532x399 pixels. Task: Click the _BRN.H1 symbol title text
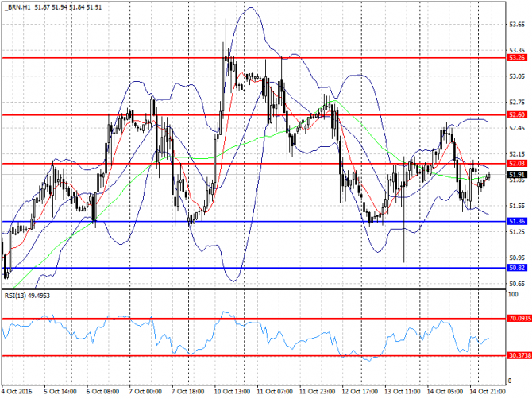[x=17, y=7]
